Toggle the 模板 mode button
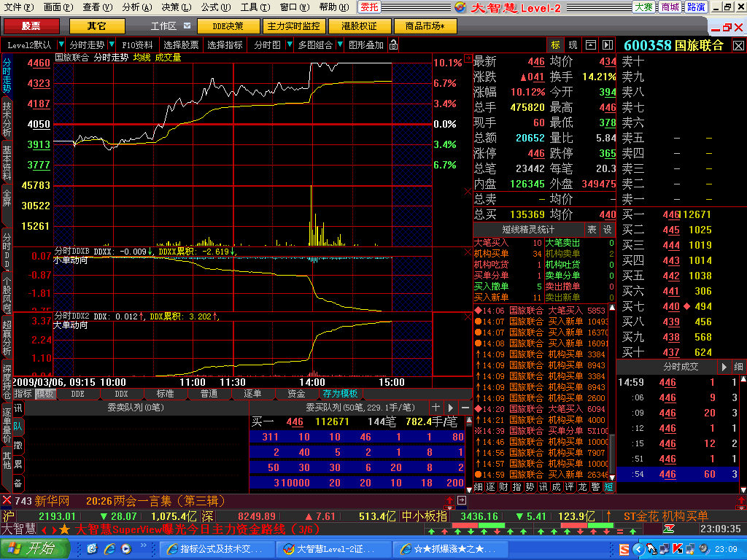Image resolution: width=747 pixels, height=560 pixels. [45, 394]
